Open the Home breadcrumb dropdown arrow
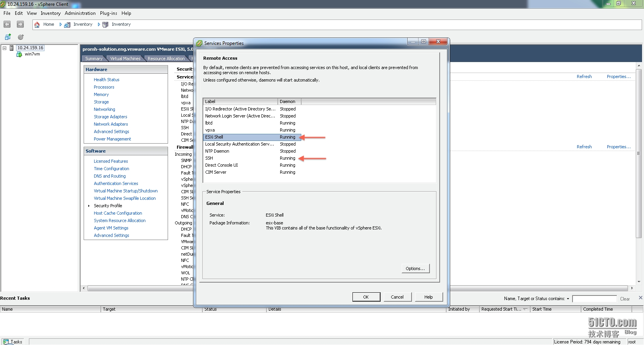644x345 pixels. click(61, 25)
